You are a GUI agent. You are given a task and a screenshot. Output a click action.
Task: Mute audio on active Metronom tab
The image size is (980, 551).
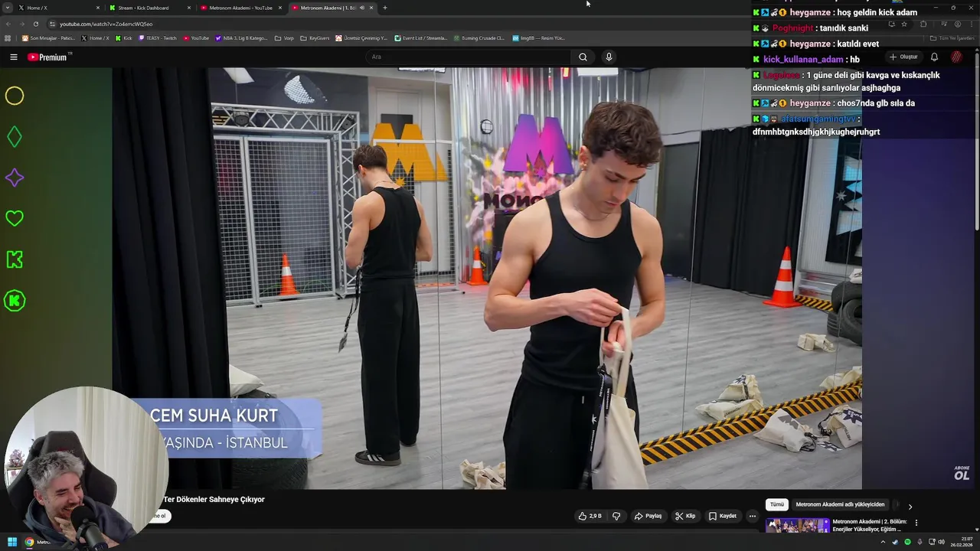point(362,8)
